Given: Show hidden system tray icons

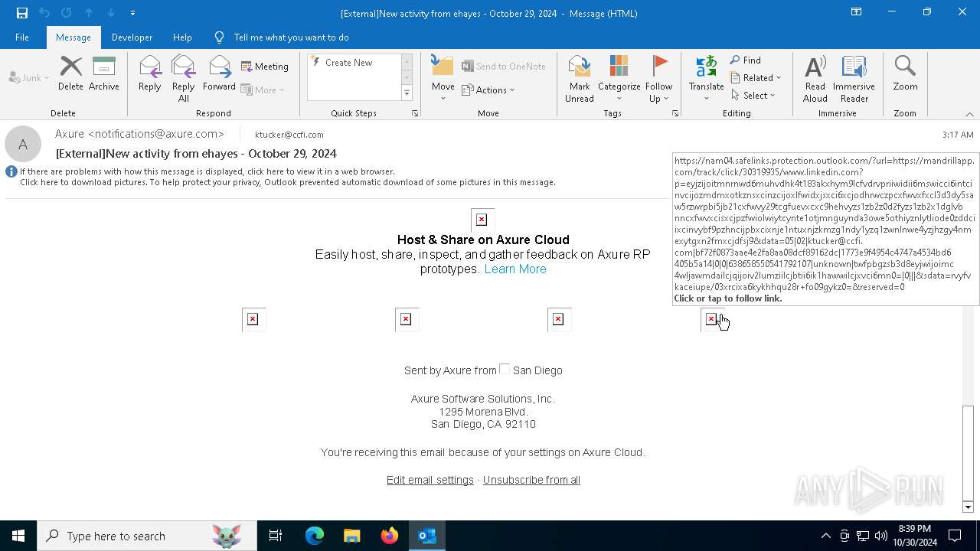Looking at the screenshot, I should (x=825, y=536).
